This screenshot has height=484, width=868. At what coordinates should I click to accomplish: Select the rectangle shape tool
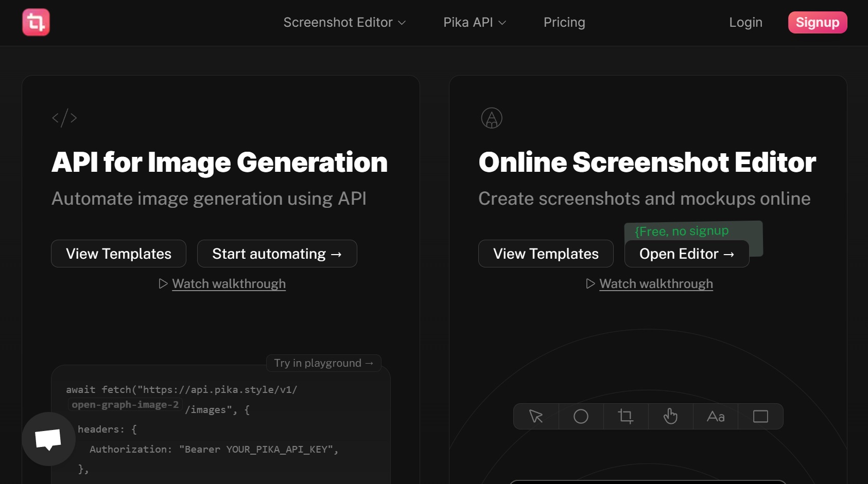click(760, 416)
